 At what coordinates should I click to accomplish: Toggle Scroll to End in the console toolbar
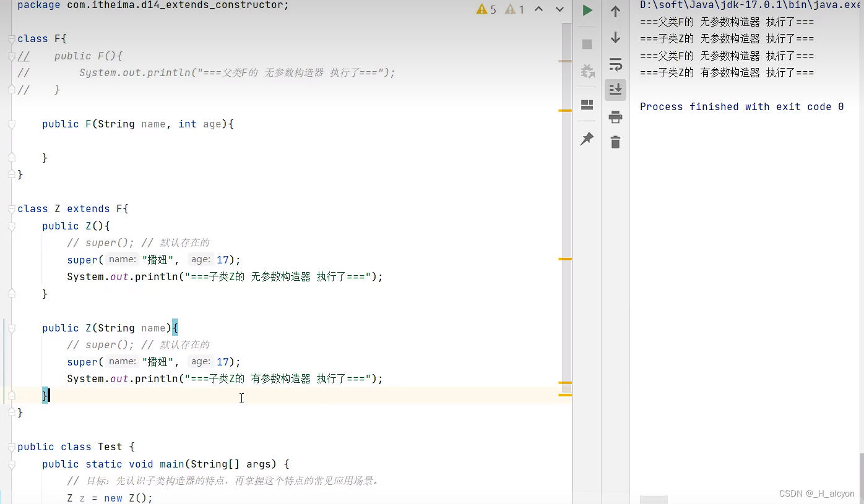[615, 90]
